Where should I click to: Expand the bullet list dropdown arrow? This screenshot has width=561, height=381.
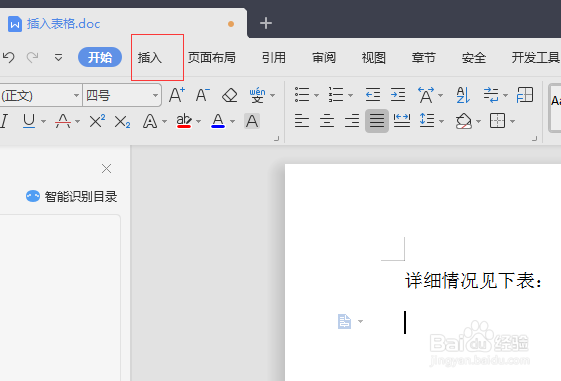click(x=316, y=96)
